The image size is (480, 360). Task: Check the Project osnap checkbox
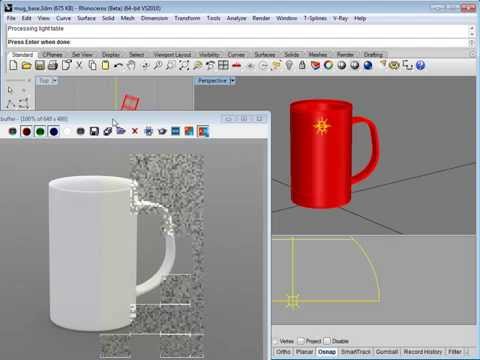pos(301,341)
